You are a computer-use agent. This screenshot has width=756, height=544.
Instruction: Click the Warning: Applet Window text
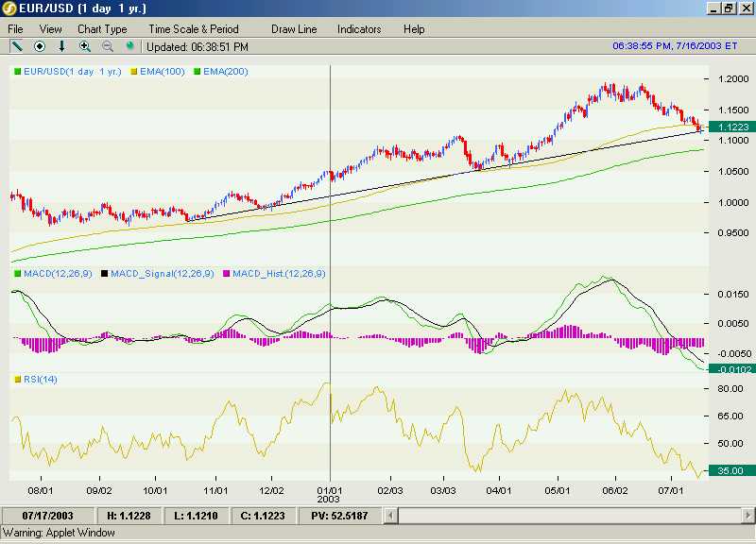coord(59,533)
